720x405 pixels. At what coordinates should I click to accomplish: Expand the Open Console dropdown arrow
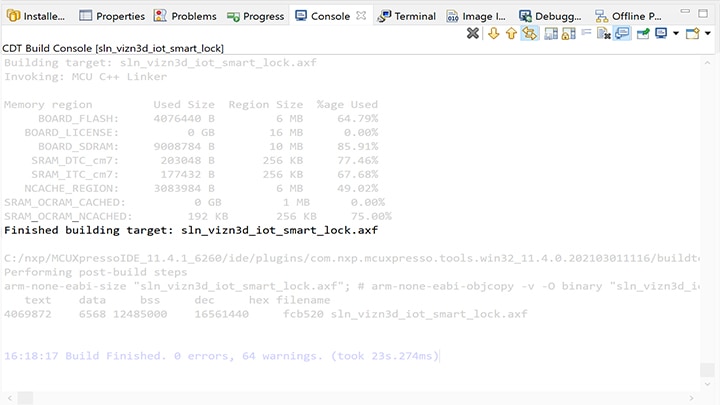point(708,34)
